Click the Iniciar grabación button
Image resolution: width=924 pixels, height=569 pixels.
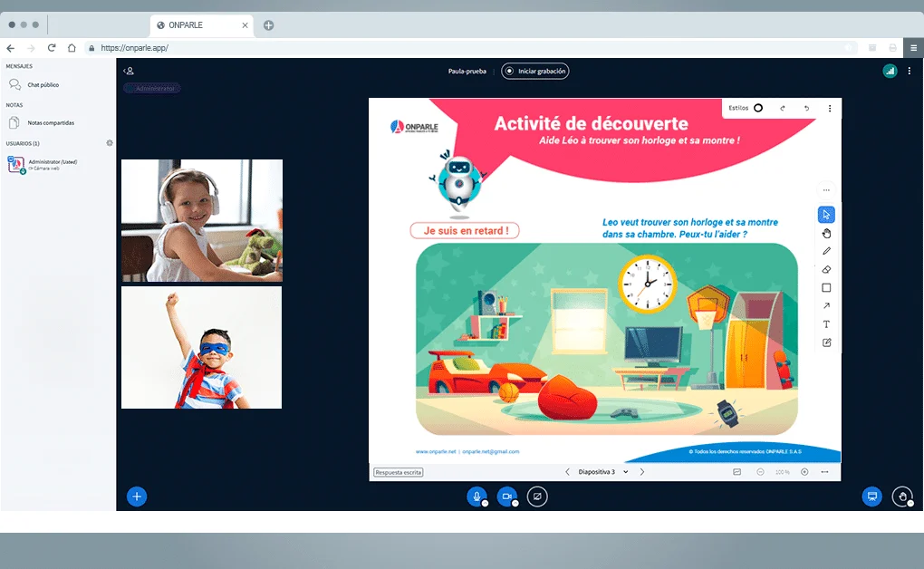[x=535, y=71]
